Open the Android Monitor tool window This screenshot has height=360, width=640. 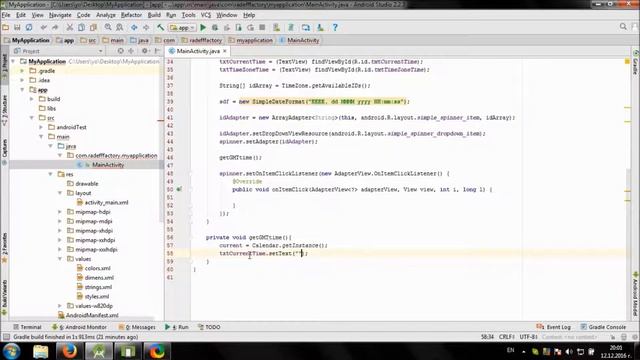[79, 327]
